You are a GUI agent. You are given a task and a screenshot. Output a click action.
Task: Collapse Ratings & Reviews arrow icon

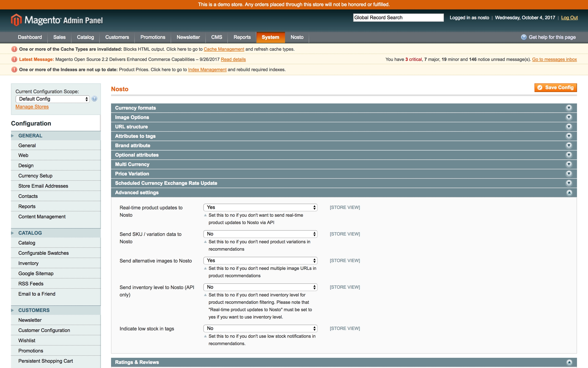(569, 362)
